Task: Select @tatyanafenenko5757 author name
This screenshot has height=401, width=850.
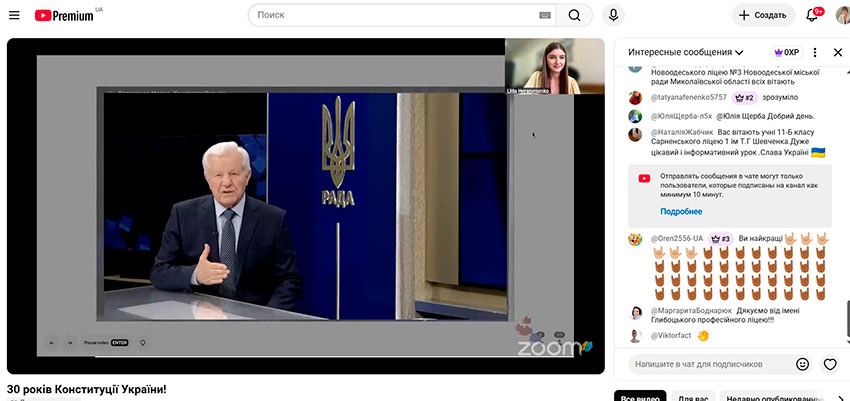Action: tap(688, 98)
